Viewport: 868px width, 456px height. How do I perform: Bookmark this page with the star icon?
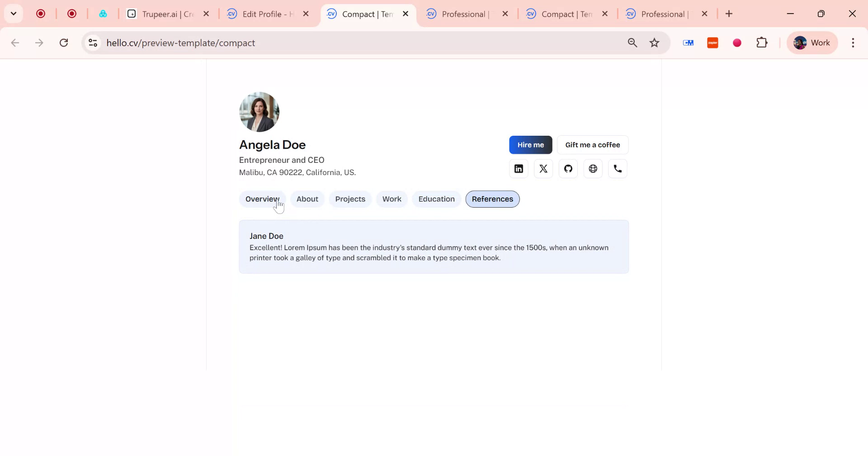point(654,43)
